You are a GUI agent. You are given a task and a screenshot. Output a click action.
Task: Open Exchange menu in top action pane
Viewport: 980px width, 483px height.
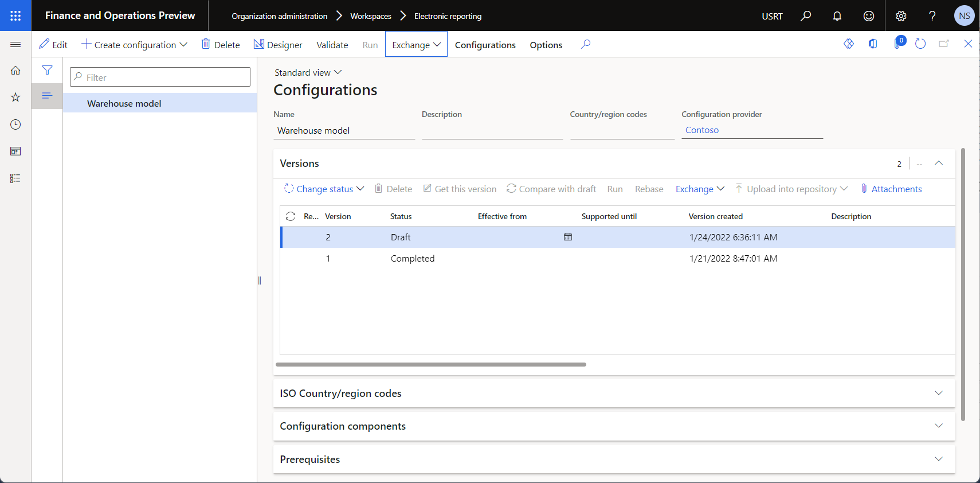pos(416,44)
